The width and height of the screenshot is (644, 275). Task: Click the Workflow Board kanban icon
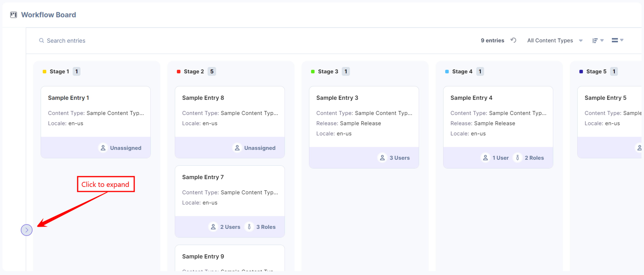click(x=13, y=15)
